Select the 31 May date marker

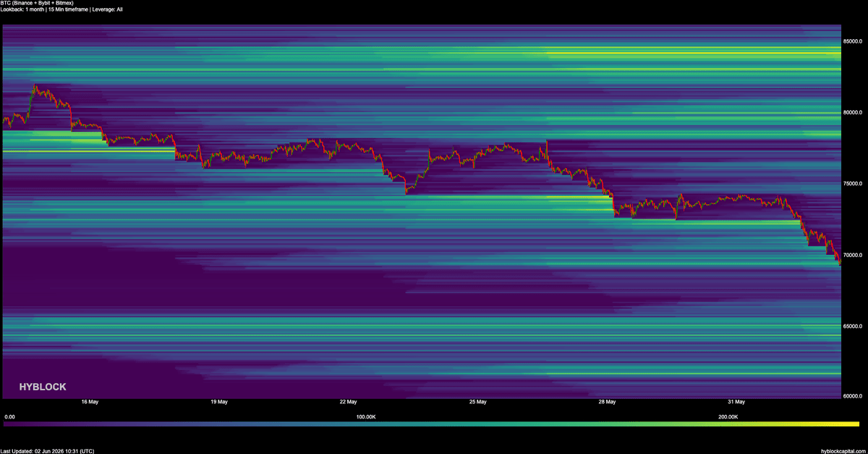(736, 401)
